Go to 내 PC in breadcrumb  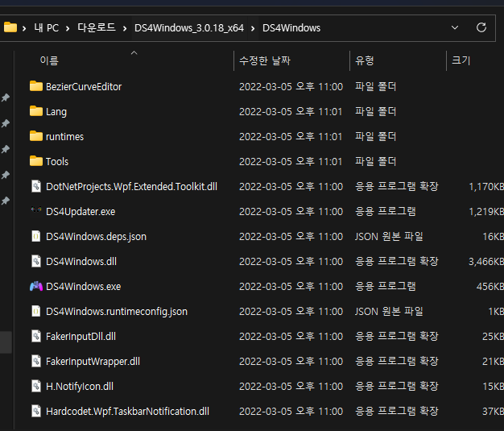47,28
